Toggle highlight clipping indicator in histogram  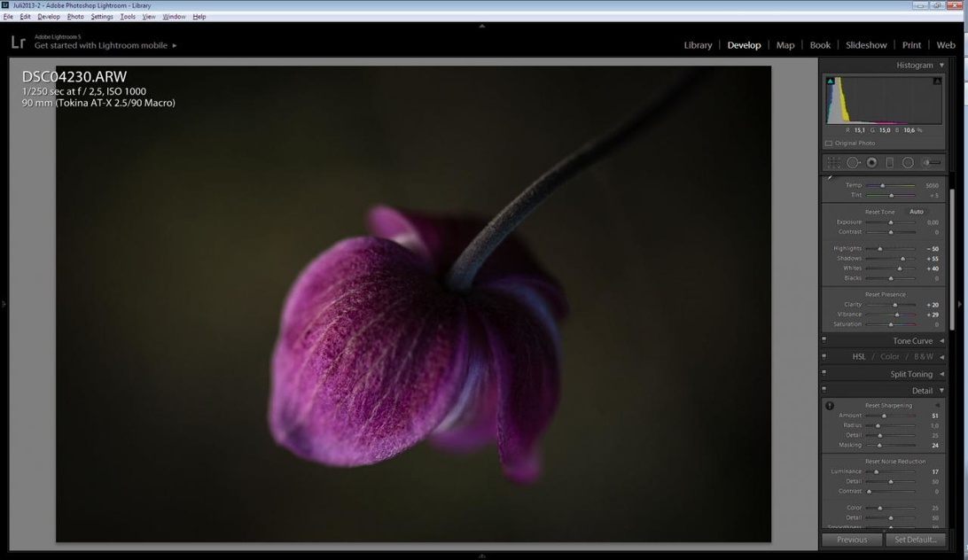pyautogui.click(x=937, y=82)
